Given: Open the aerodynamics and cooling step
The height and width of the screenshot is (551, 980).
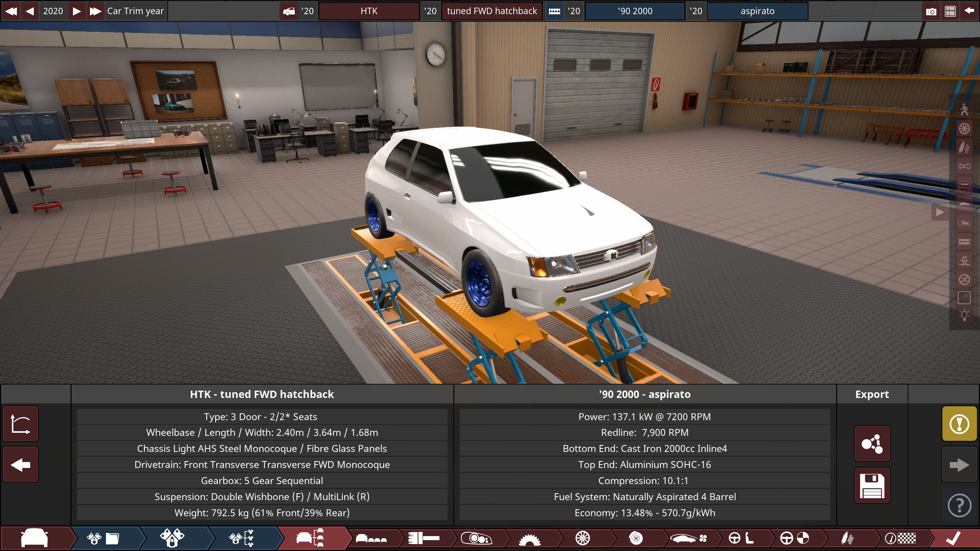Looking at the screenshot, I should tap(689, 538).
